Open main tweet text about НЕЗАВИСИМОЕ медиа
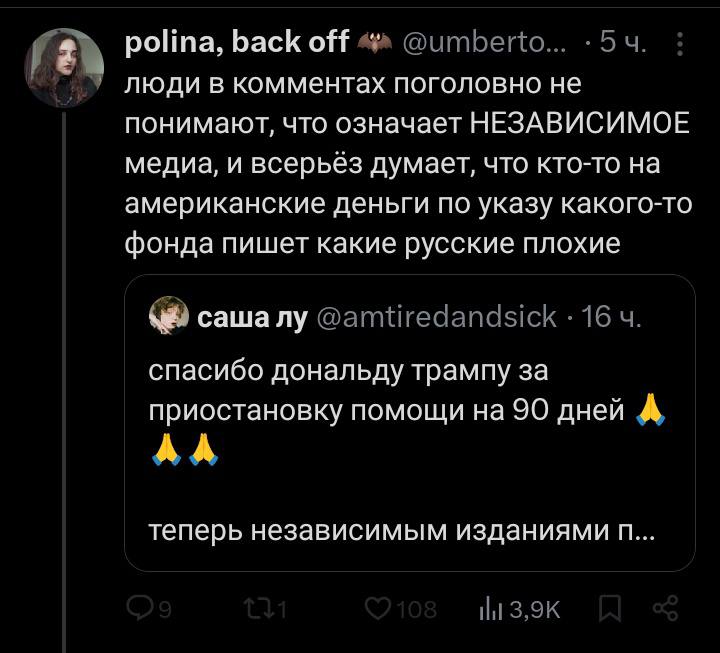720x653 pixels. pyautogui.click(x=408, y=163)
